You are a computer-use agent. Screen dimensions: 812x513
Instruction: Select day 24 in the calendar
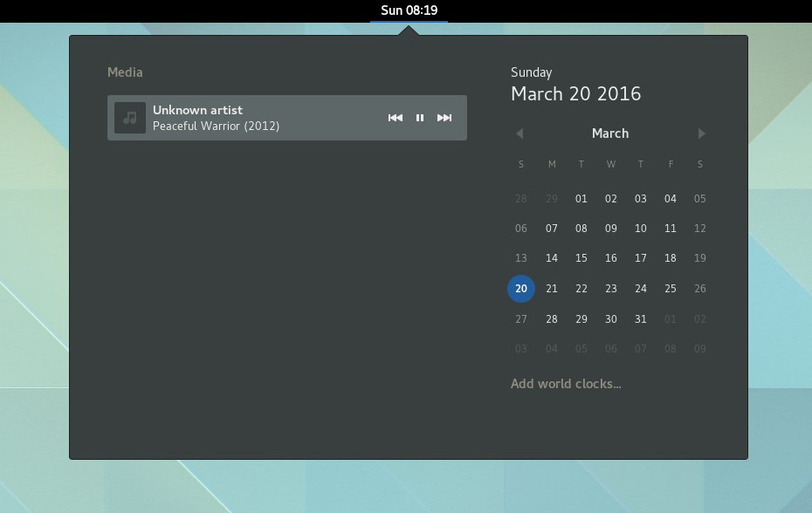641,288
